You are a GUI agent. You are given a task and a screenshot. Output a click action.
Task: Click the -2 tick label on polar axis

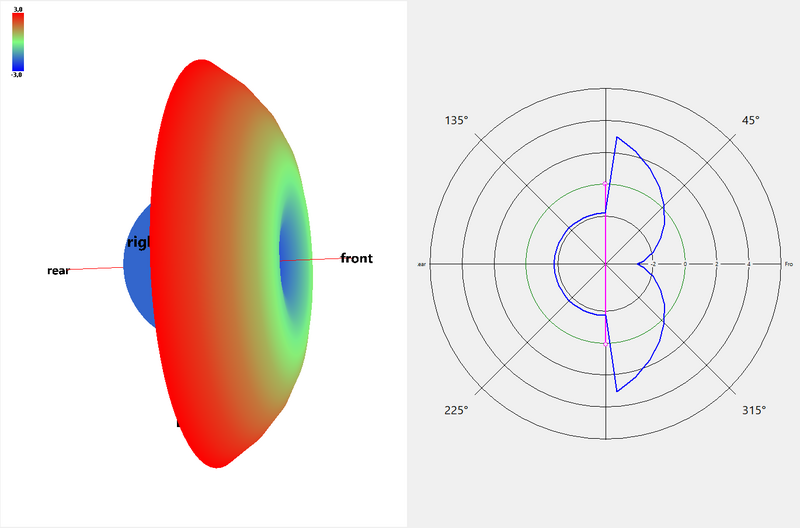tap(652, 264)
